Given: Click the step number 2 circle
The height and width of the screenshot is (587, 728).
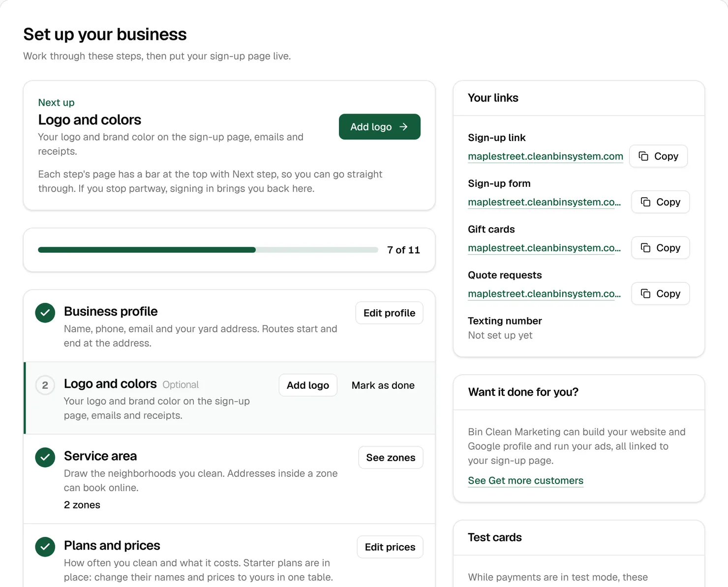Looking at the screenshot, I should click(x=45, y=385).
